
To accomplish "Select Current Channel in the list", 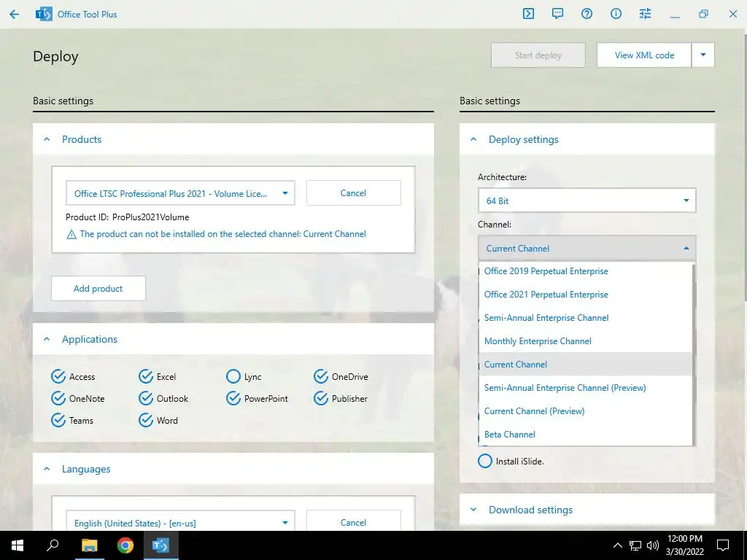I will [585, 365].
